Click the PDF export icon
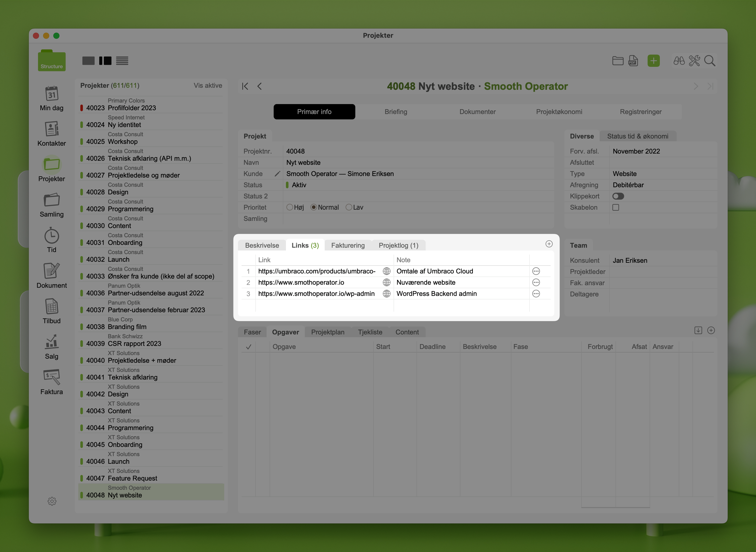The height and width of the screenshot is (552, 756). click(633, 61)
